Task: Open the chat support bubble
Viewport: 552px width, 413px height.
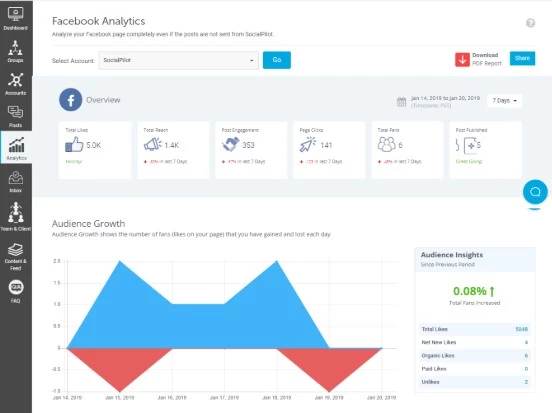Action: coord(535,192)
